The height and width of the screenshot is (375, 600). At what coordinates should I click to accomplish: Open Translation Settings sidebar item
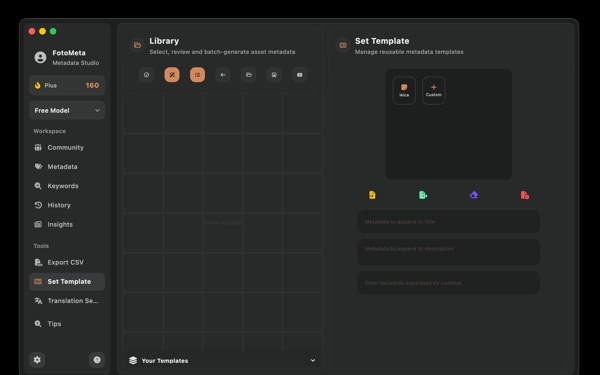[x=67, y=301]
